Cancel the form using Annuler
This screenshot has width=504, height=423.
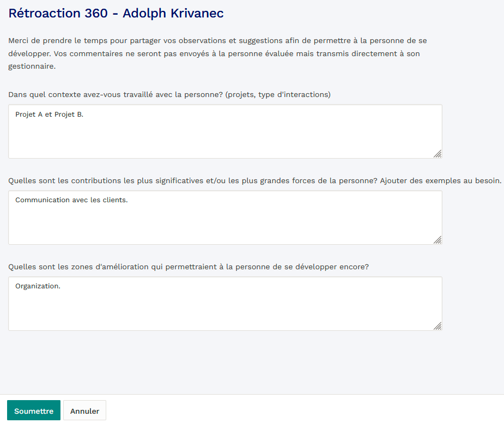84,410
